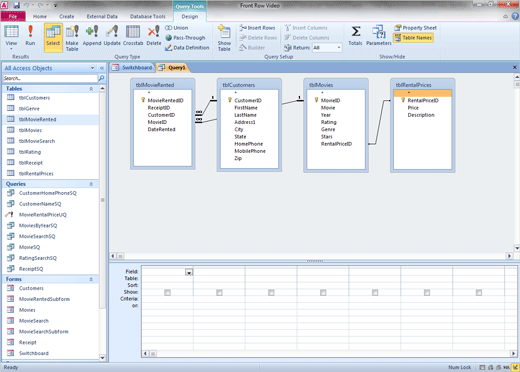
Task: Choose the Append query type
Action: (x=92, y=36)
